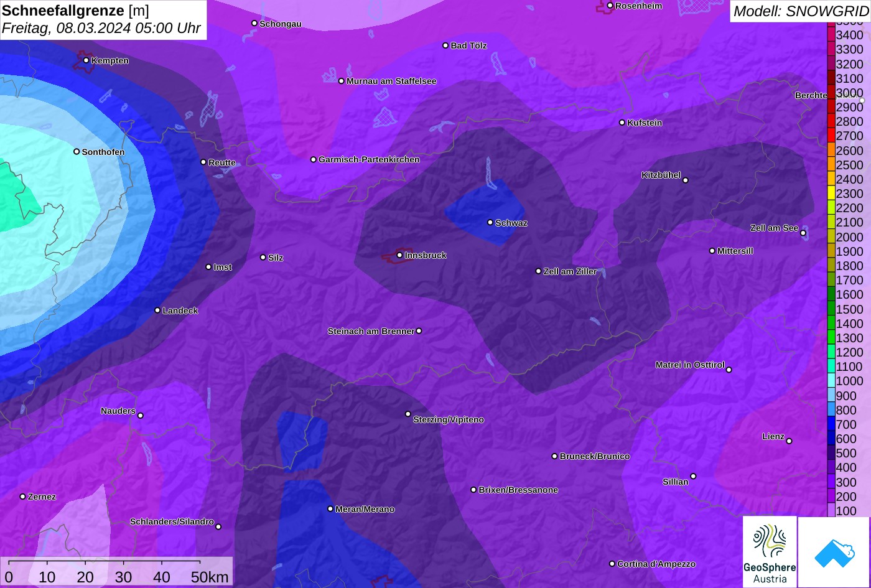Click the 'Murnau am Staffelsee' label

coord(391,81)
